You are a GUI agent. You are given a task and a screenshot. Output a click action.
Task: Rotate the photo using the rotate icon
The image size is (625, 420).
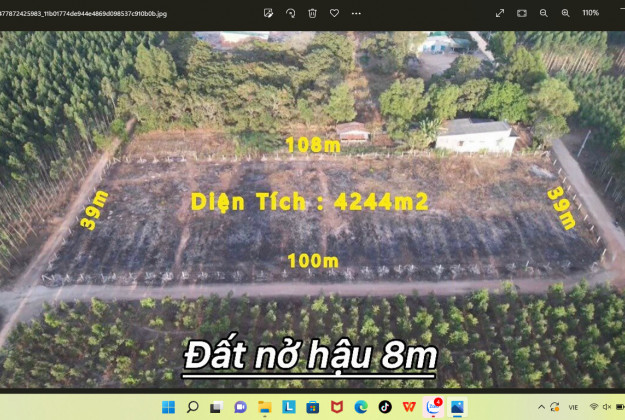290,13
